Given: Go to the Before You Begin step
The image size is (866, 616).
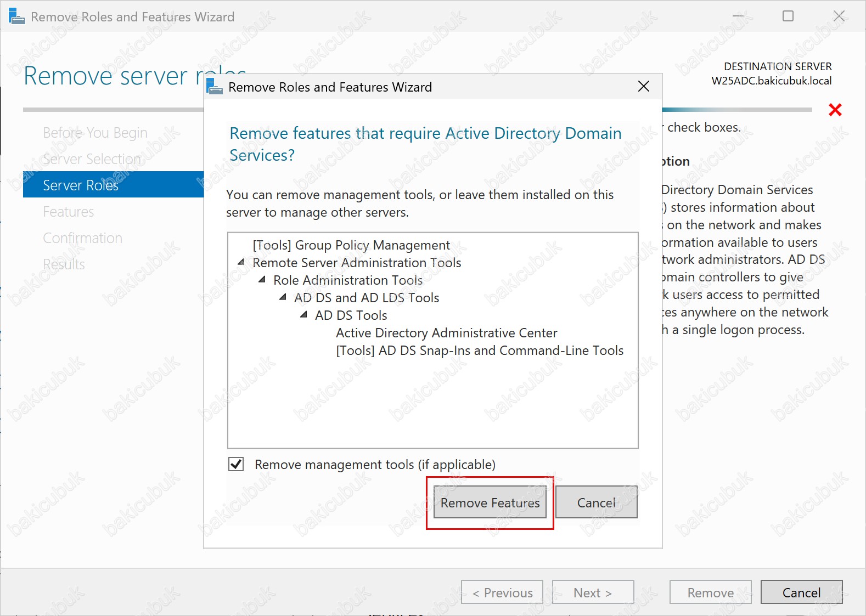Looking at the screenshot, I should [95, 133].
